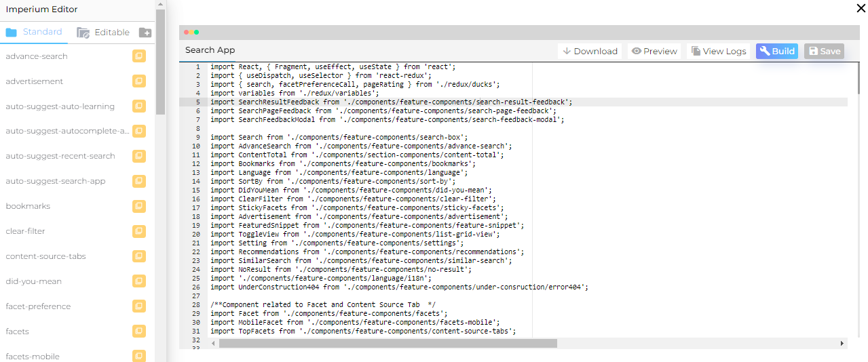The height and width of the screenshot is (362, 868).
Task: Click the sidebar vertical scrollbar
Action: 160,61
